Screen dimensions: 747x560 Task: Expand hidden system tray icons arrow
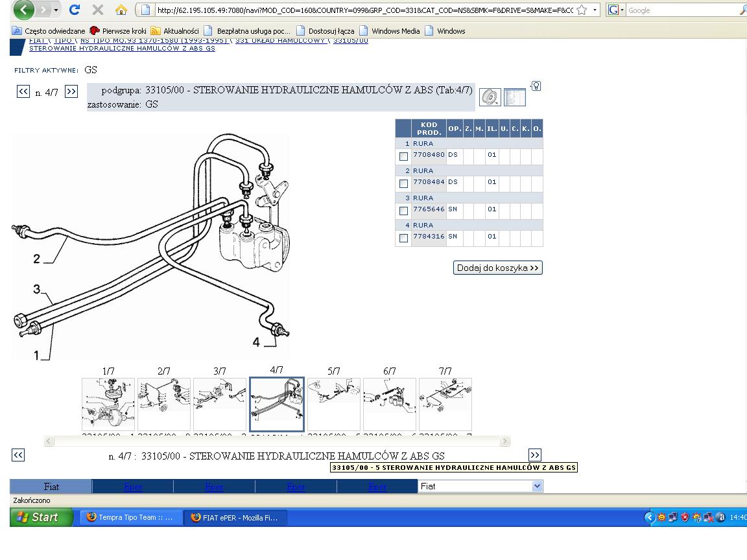point(649,517)
